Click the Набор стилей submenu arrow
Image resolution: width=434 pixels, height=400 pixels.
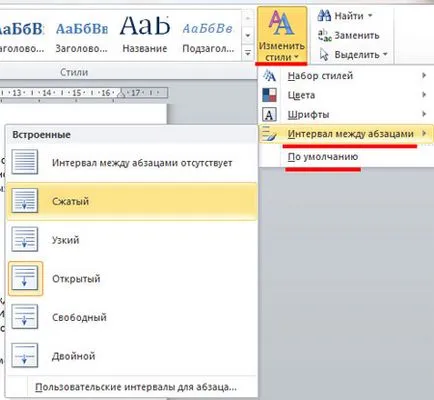(x=424, y=75)
